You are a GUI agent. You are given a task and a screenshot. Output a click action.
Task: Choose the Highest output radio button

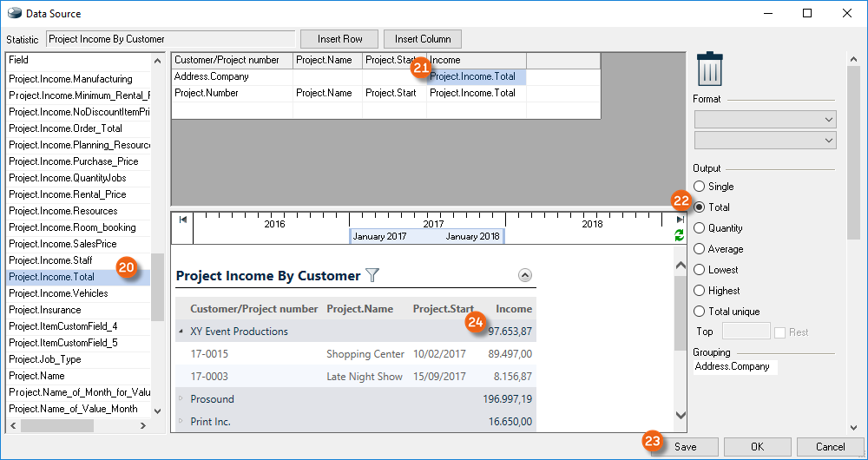pos(700,291)
